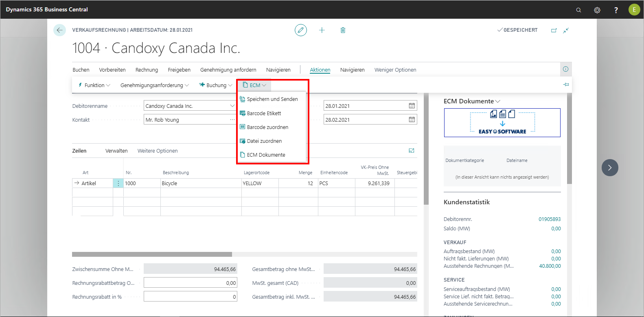This screenshot has width=644, height=317.
Task: Open Genehmigung anfordern menu
Action: (x=228, y=70)
